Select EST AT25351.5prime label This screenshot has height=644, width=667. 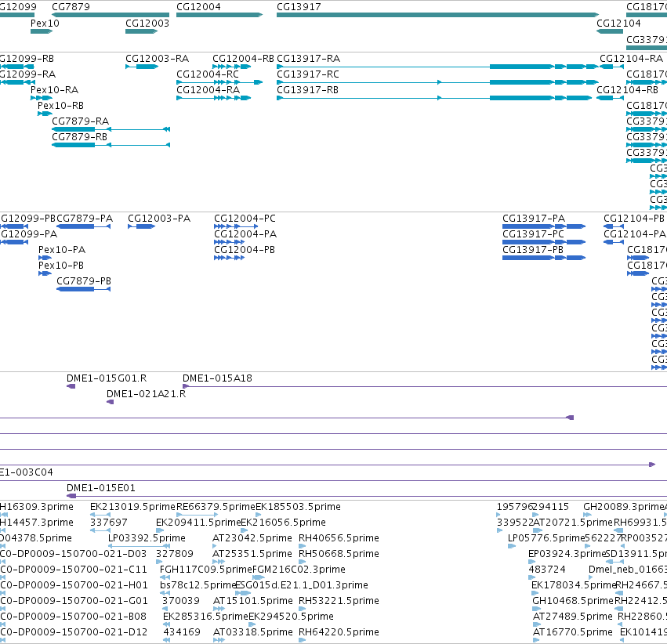pos(252,554)
